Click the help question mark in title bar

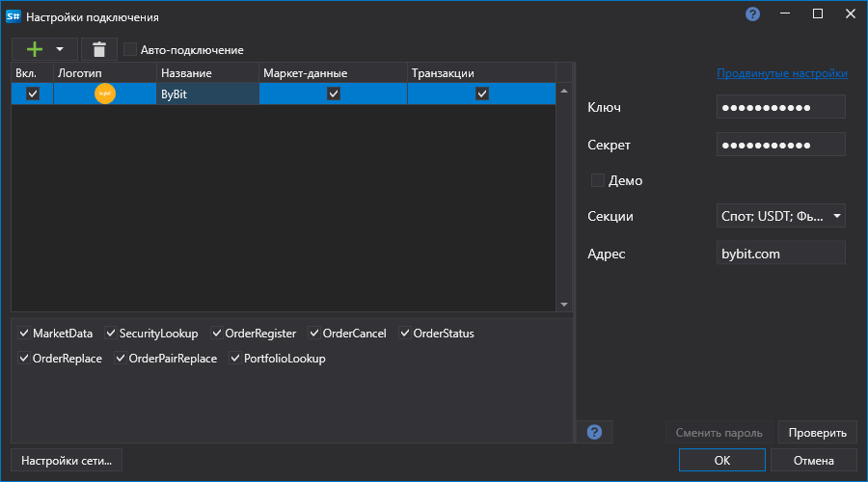(x=752, y=14)
